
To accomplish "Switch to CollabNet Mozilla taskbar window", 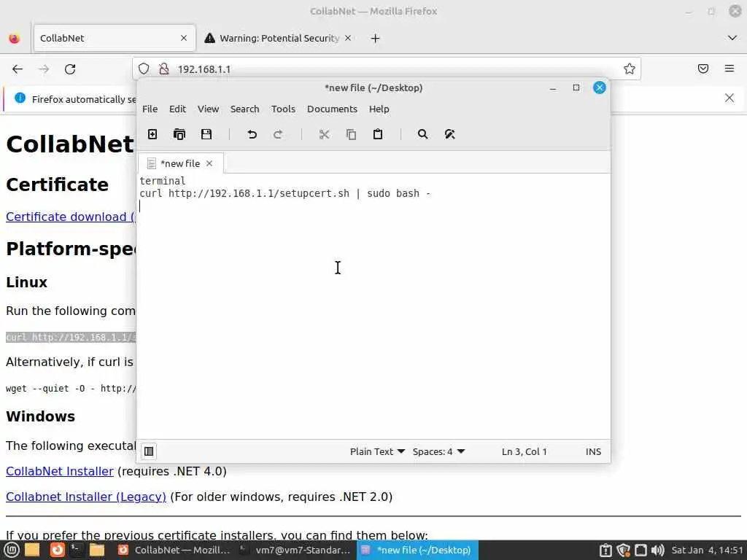I will pyautogui.click(x=174, y=550).
